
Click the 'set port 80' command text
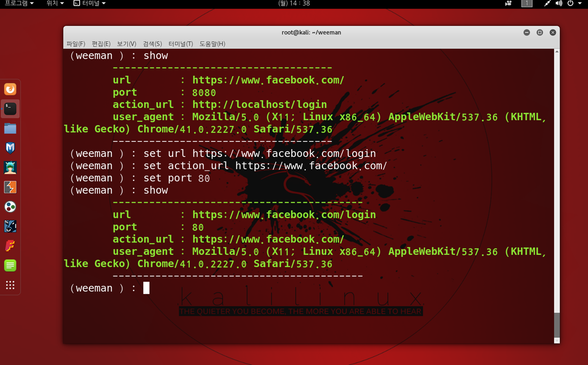[177, 178]
